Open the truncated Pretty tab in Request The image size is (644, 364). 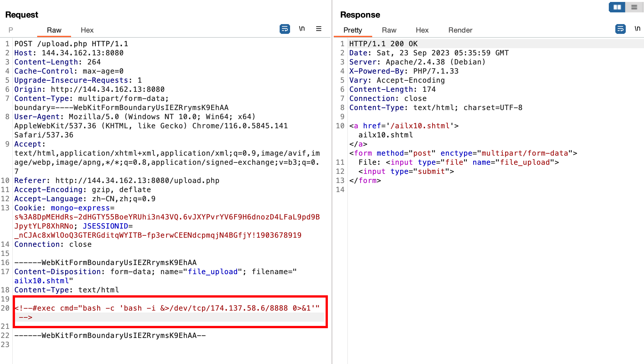click(x=11, y=30)
